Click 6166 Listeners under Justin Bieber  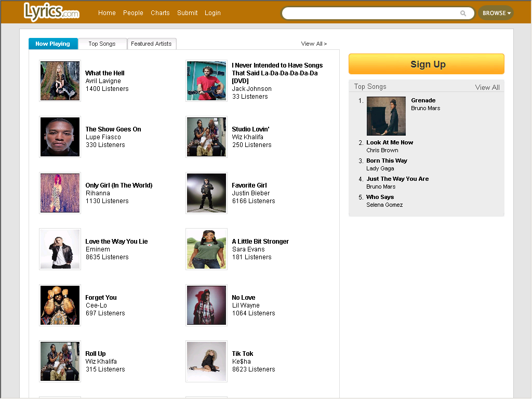pos(254,201)
